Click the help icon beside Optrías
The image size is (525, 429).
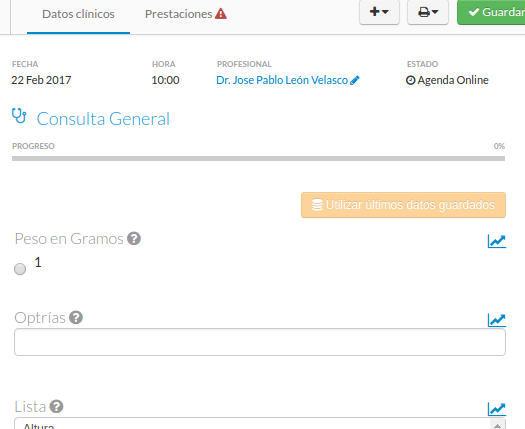[76, 317]
